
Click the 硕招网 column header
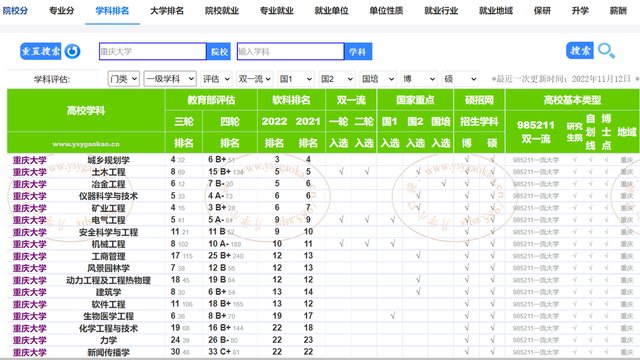tap(479, 100)
